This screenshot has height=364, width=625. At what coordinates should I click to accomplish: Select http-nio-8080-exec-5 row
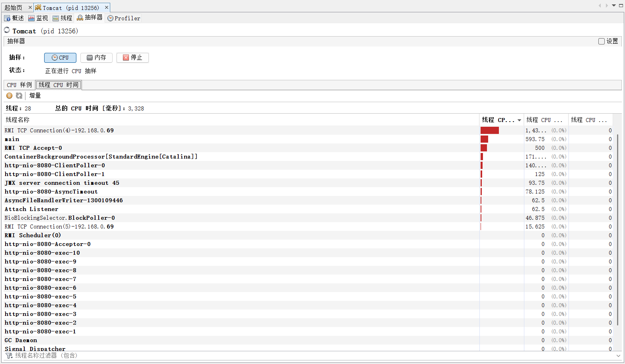308,296
